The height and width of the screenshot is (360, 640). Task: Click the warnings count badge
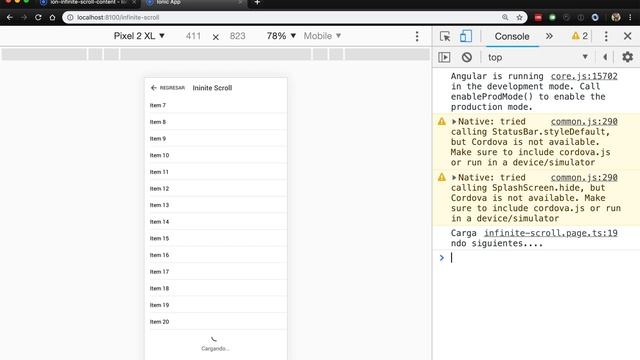(x=580, y=36)
